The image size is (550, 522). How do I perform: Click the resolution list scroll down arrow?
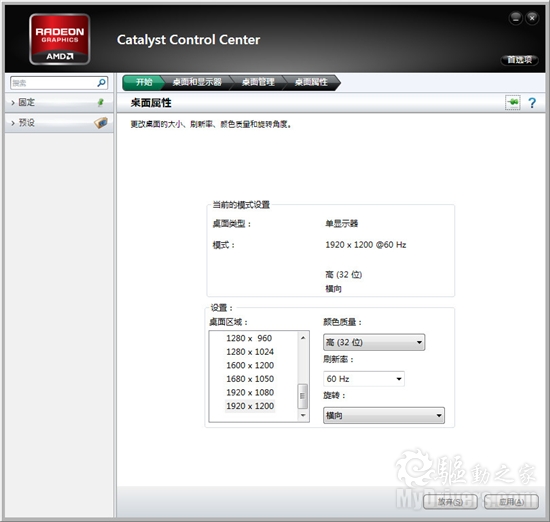click(303, 415)
